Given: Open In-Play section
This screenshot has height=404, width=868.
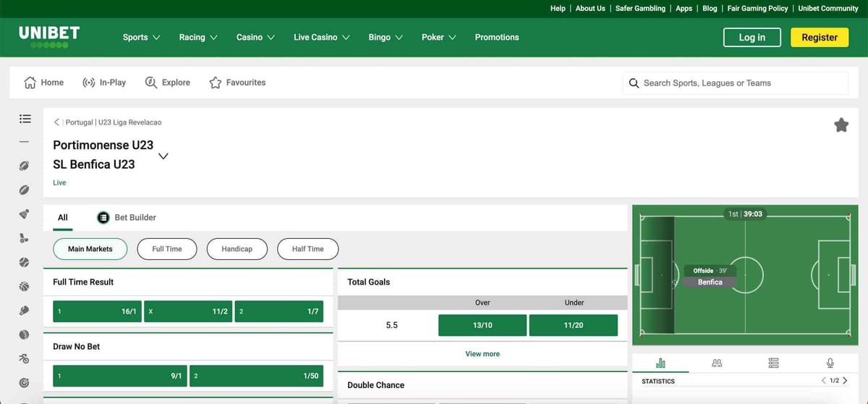Looking at the screenshot, I should [x=104, y=83].
